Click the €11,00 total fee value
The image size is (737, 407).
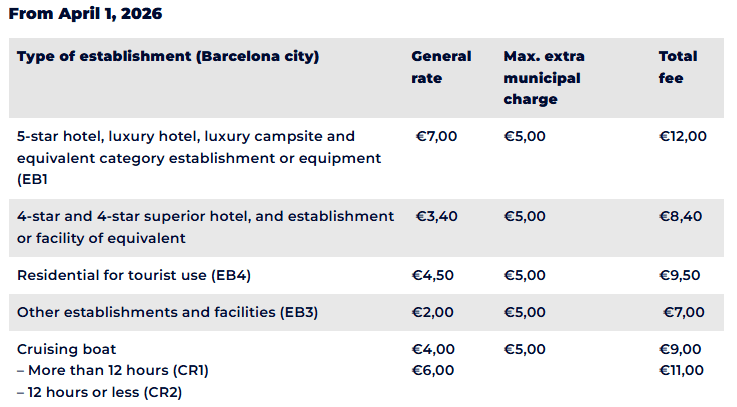pyautogui.click(x=681, y=370)
